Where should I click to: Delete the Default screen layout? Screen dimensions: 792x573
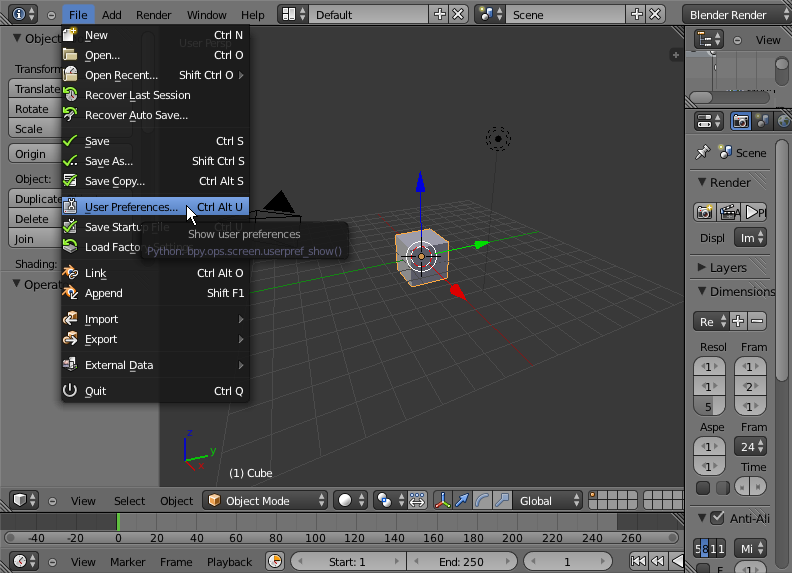pyautogui.click(x=458, y=14)
